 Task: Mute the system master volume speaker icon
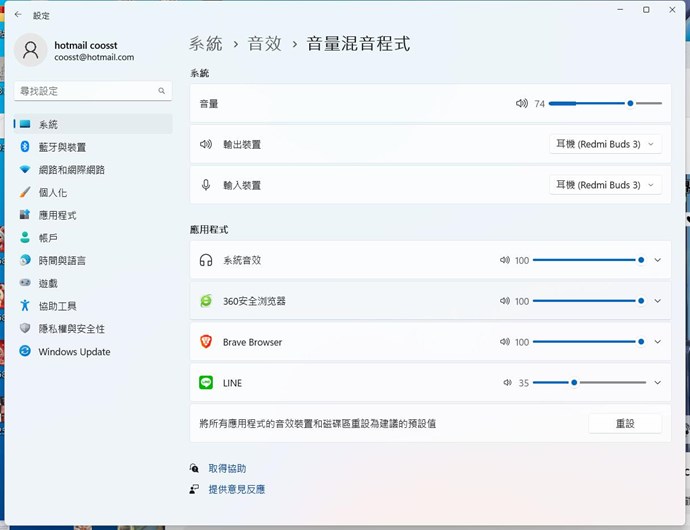coord(521,103)
